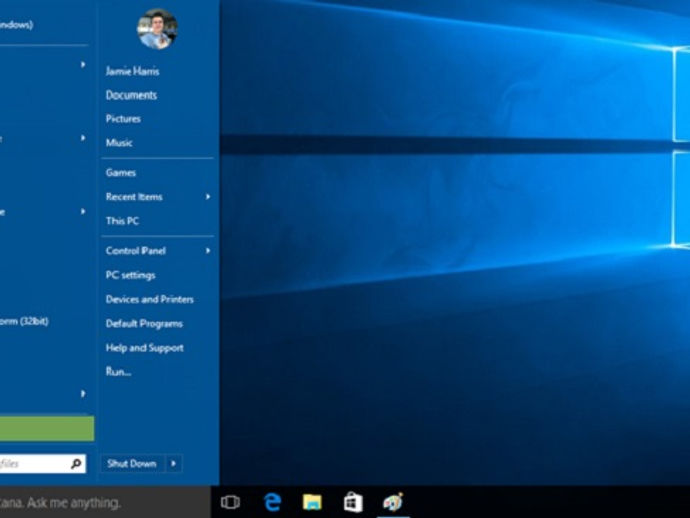Open PC settings
This screenshot has width=690, height=518.
tap(130, 275)
